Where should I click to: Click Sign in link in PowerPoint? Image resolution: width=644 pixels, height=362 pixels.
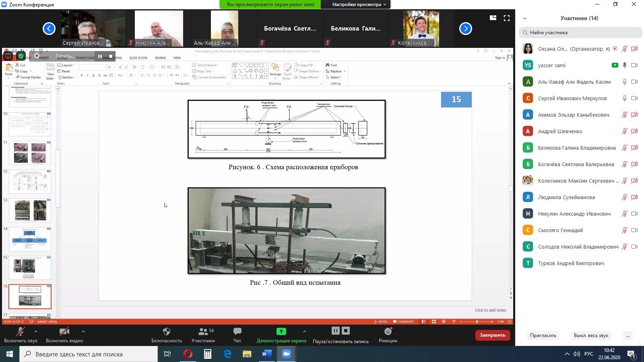pyautogui.click(x=500, y=58)
